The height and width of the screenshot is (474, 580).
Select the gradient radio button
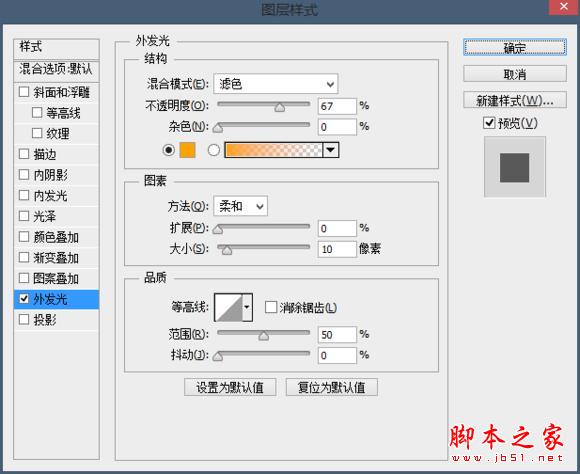(213, 150)
